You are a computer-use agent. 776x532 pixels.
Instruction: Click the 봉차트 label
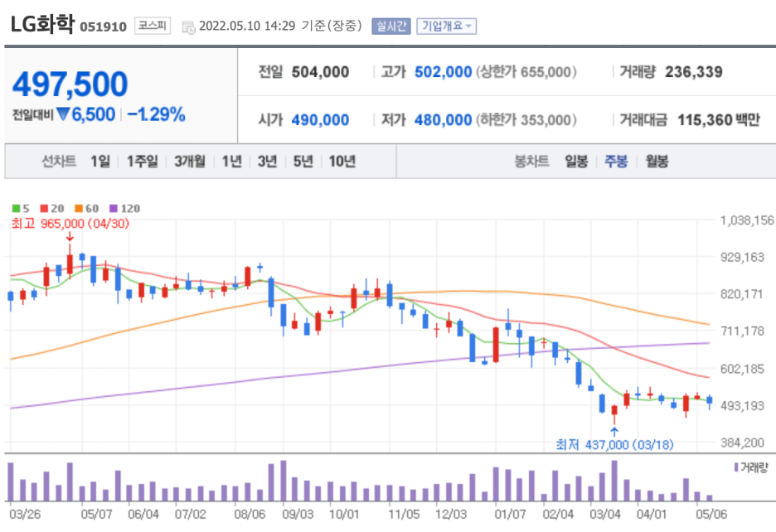pos(531,161)
